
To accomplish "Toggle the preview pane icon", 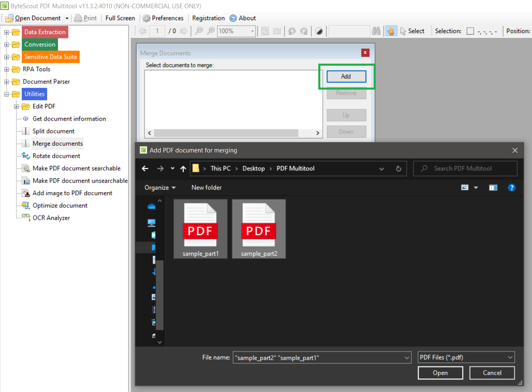I will click(493, 188).
